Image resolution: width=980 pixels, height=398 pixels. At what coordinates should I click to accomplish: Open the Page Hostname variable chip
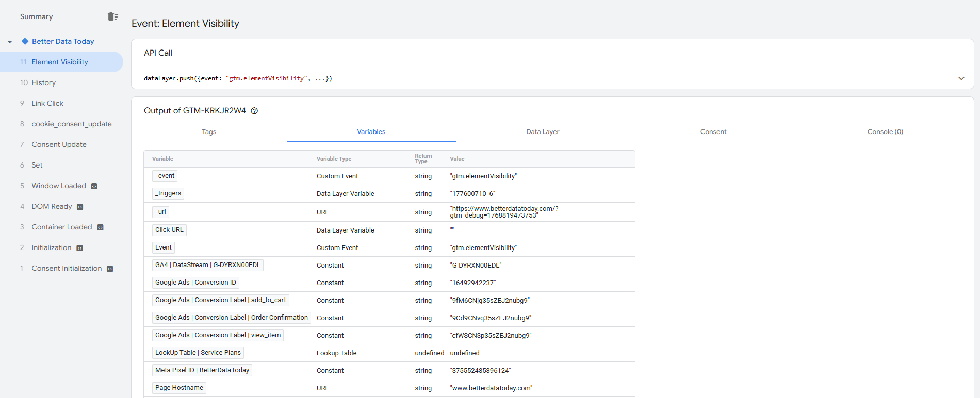pyautogui.click(x=179, y=388)
